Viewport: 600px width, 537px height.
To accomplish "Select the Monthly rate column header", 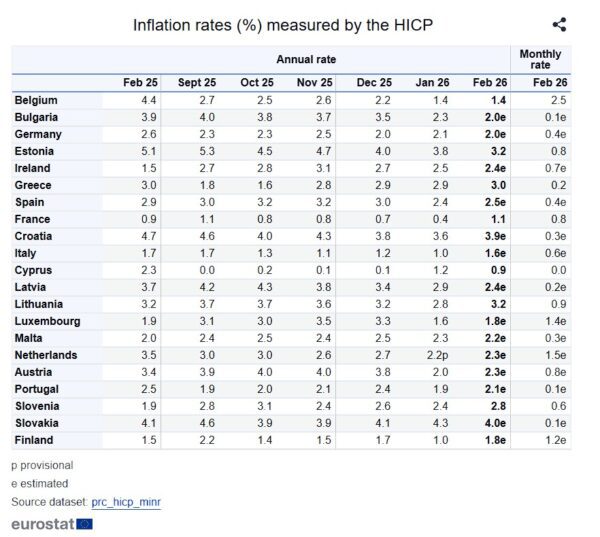I will (x=540, y=59).
